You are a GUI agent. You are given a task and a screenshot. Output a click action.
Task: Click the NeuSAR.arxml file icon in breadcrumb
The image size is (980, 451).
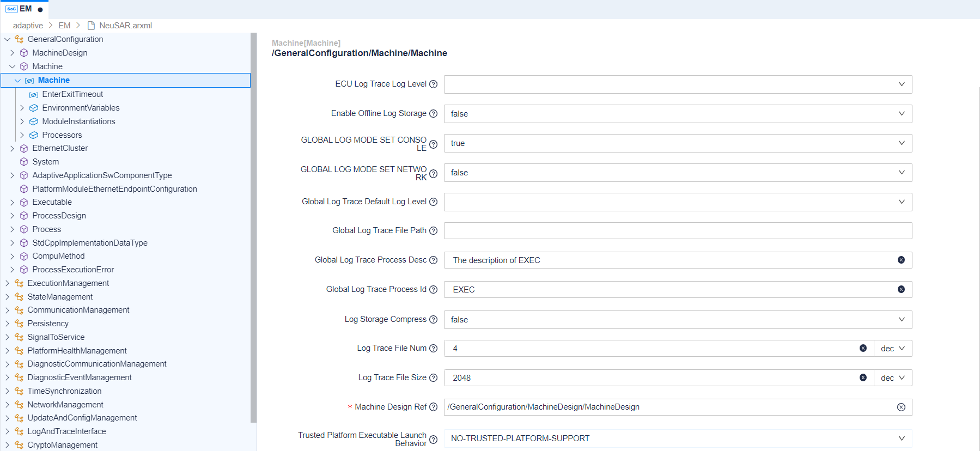pyautogui.click(x=91, y=26)
